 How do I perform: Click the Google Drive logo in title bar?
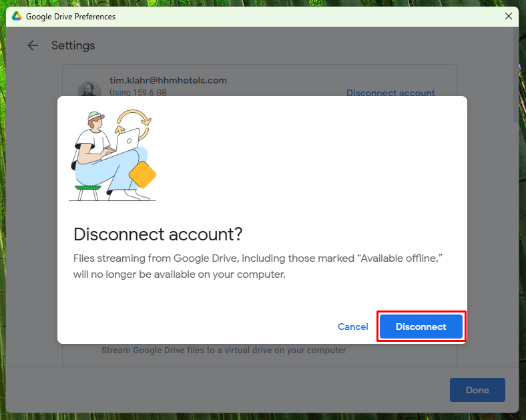[17, 17]
